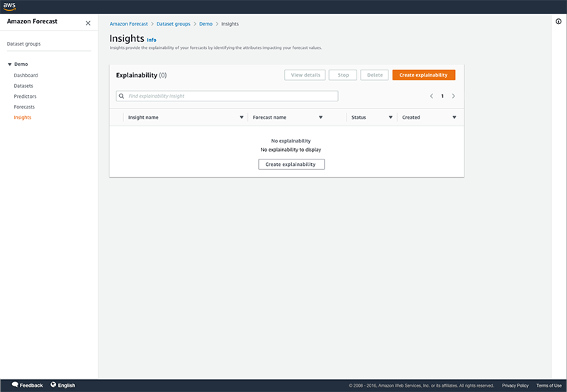Open Dashboard in the sidebar
The width and height of the screenshot is (567, 392).
point(26,75)
